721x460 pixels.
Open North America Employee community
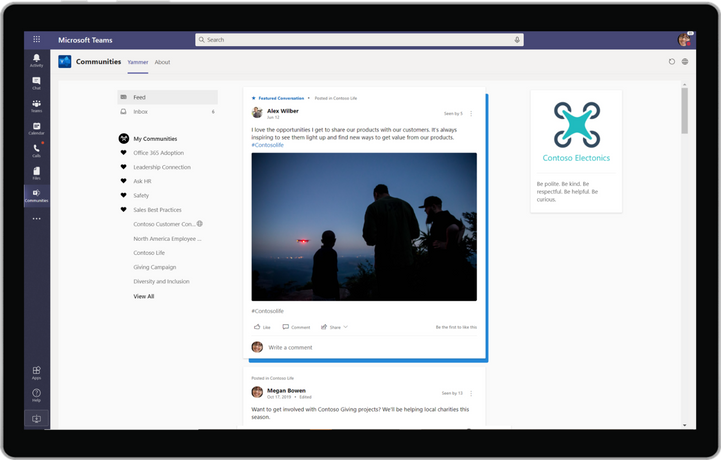167,239
